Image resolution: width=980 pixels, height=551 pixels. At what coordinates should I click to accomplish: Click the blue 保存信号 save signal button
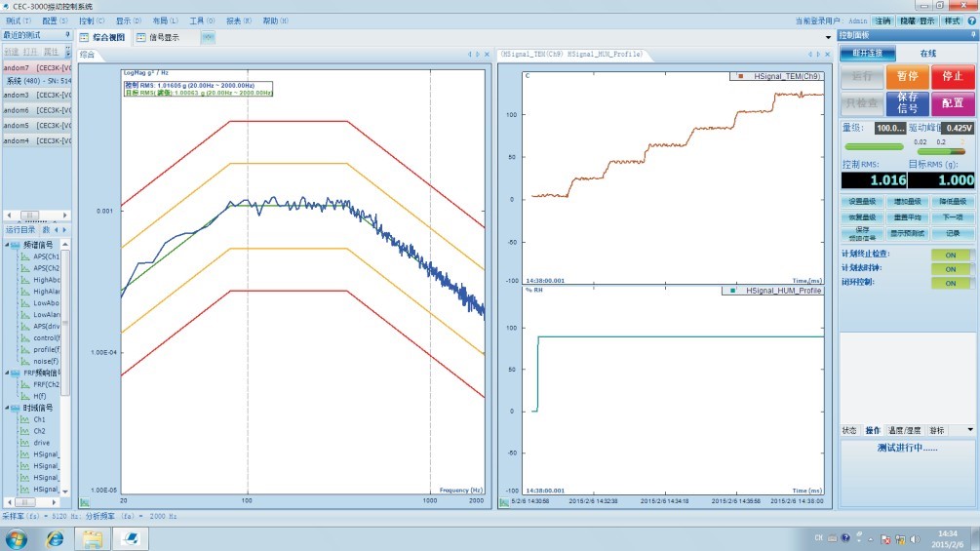click(x=906, y=102)
